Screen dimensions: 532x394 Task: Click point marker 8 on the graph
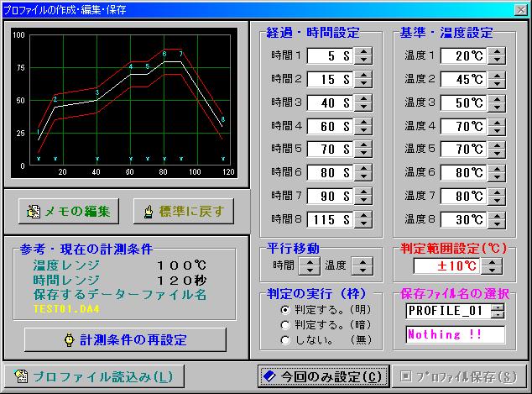[223, 119]
